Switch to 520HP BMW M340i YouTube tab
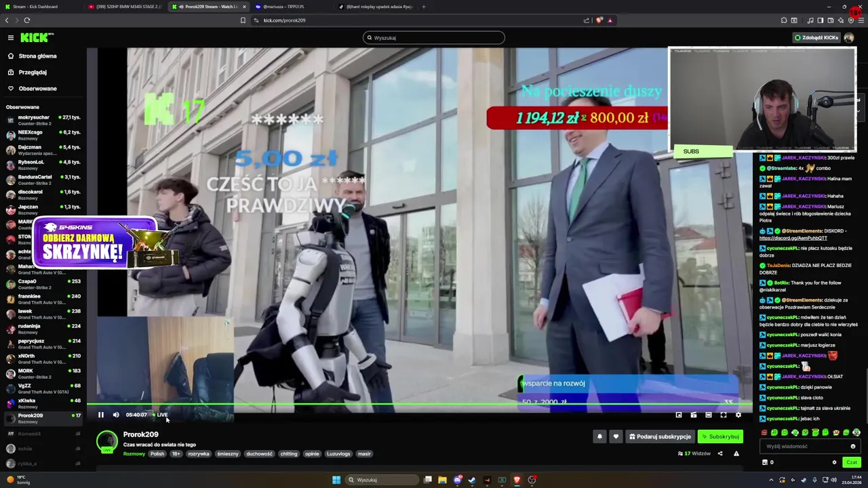This screenshot has width=868, height=488. pyautogui.click(x=125, y=7)
